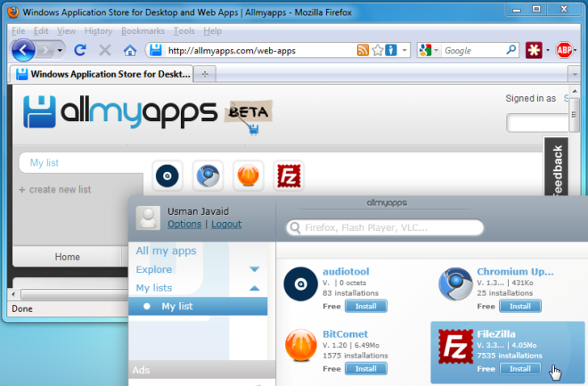
Task: Open a new tab with the plus button
Action: [x=205, y=74]
